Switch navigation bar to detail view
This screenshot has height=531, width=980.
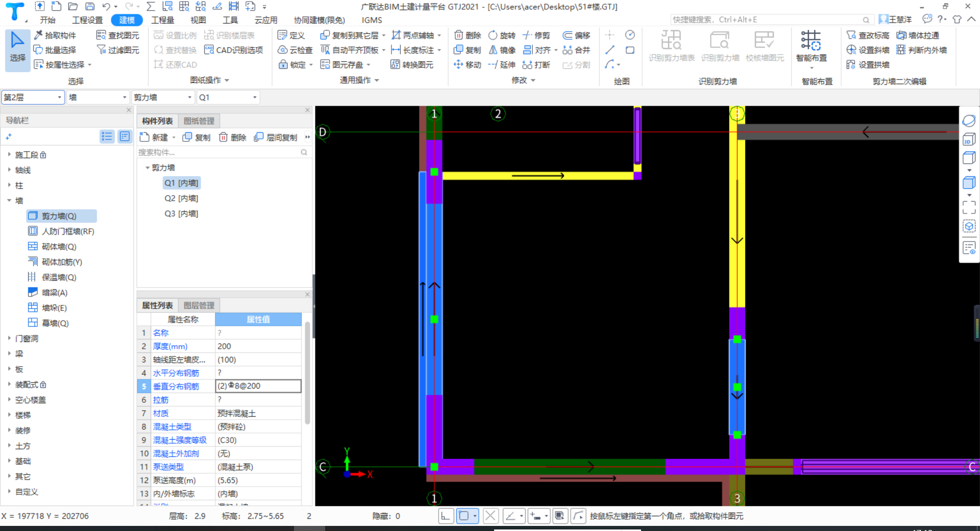(125, 136)
